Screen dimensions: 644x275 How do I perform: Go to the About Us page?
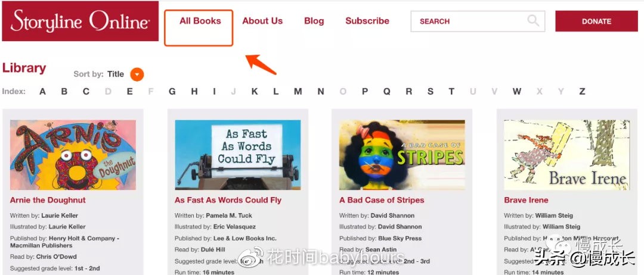262,21
